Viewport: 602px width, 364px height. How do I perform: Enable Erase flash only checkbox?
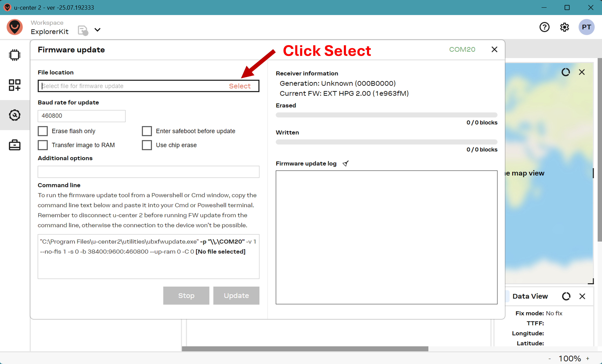pyautogui.click(x=43, y=131)
